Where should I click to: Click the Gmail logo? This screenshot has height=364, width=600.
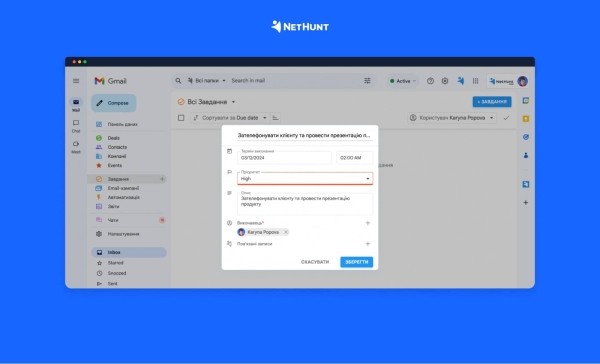pos(110,81)
